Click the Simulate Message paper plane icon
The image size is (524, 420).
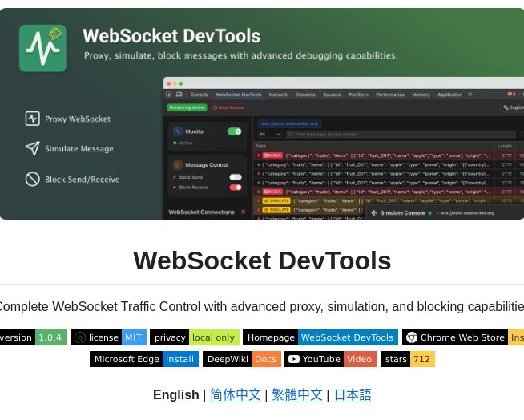pos(32,148)
